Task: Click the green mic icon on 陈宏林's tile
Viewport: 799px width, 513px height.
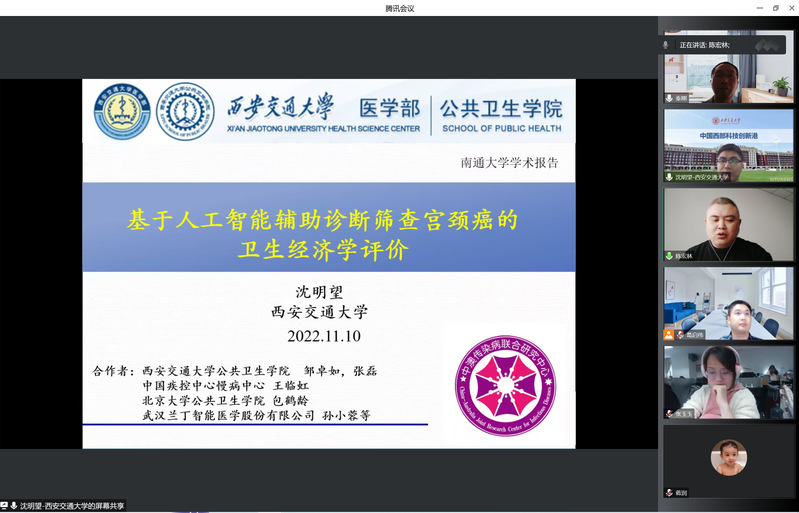Action: click(669, 256)
